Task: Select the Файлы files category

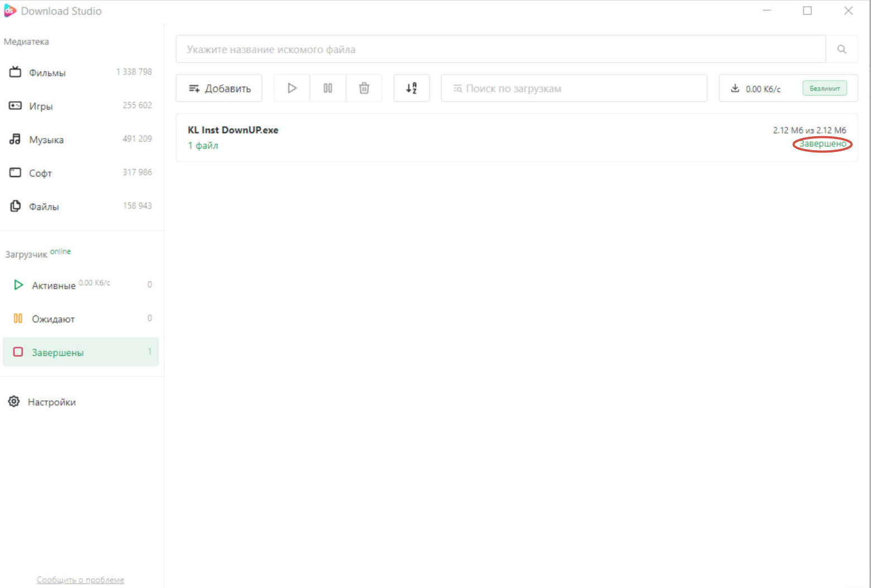Action: coord(81,206)
